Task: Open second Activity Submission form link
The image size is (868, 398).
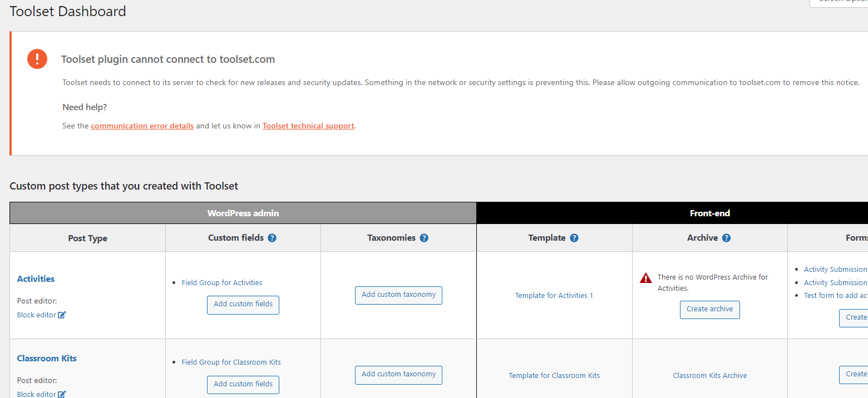Action: click(836, 283)
